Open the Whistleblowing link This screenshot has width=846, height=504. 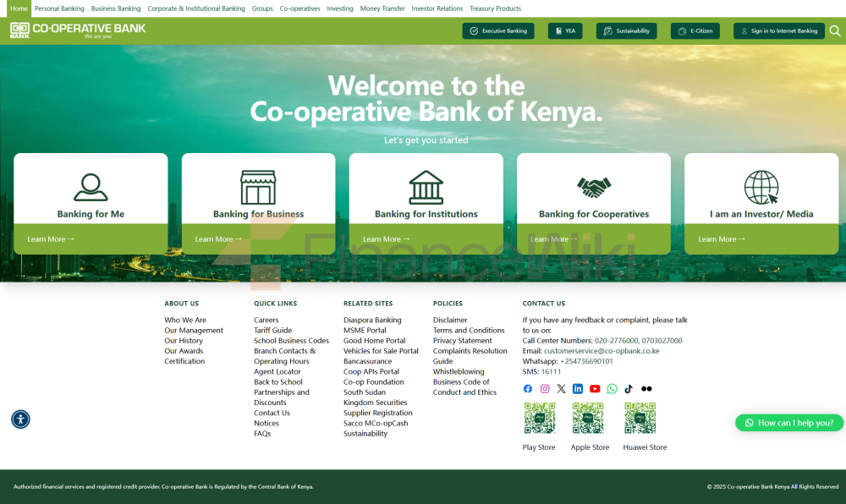pos(459,371)
